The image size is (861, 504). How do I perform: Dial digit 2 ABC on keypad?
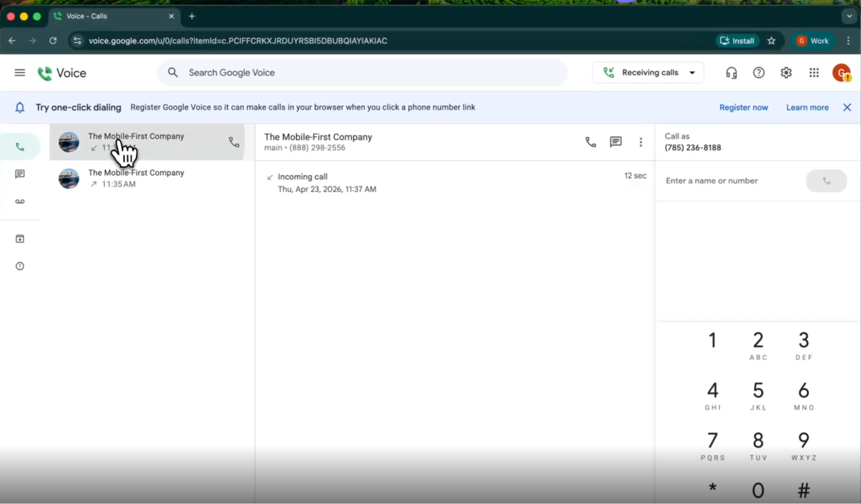(758, 345)
